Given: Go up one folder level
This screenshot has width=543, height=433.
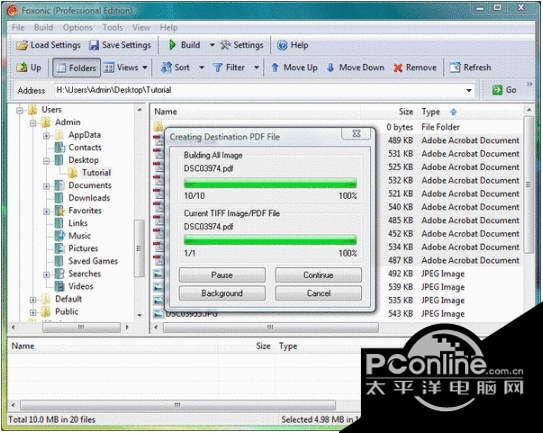Looking at the screenshot, I should 29,68.
